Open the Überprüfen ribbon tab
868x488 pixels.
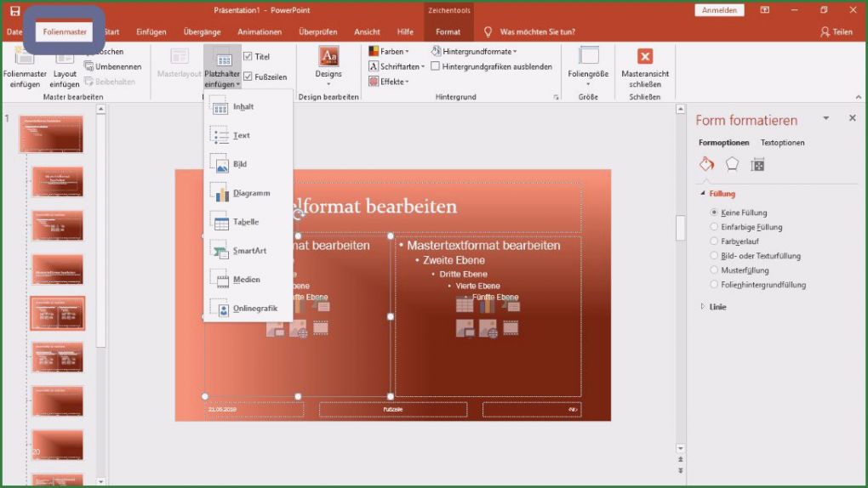click(317, 32)
